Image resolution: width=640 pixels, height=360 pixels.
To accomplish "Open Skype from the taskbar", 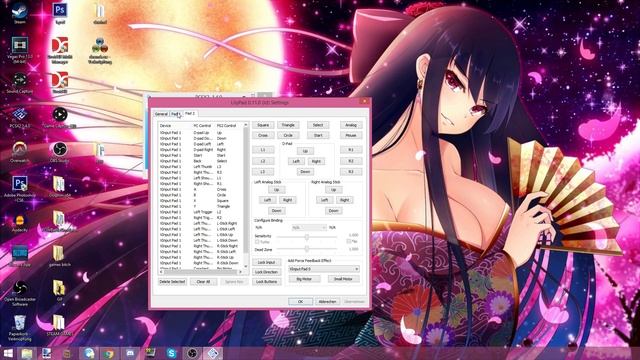I will click(x=171, y=353).
